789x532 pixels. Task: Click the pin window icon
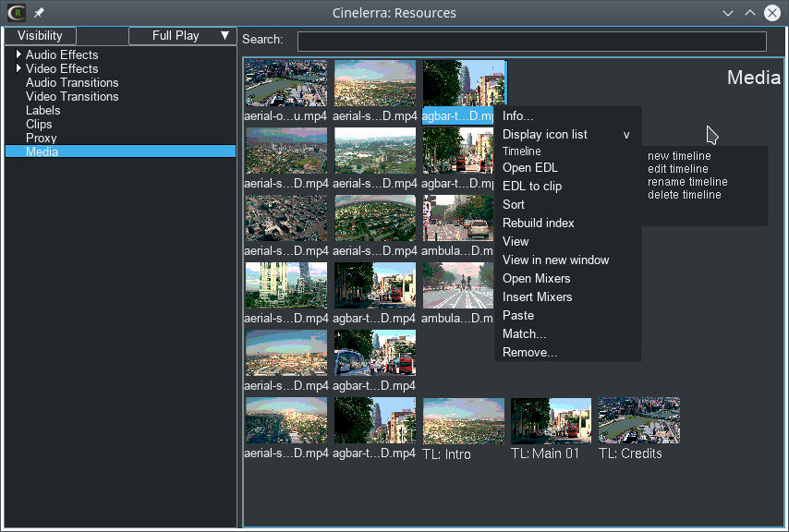39,13
